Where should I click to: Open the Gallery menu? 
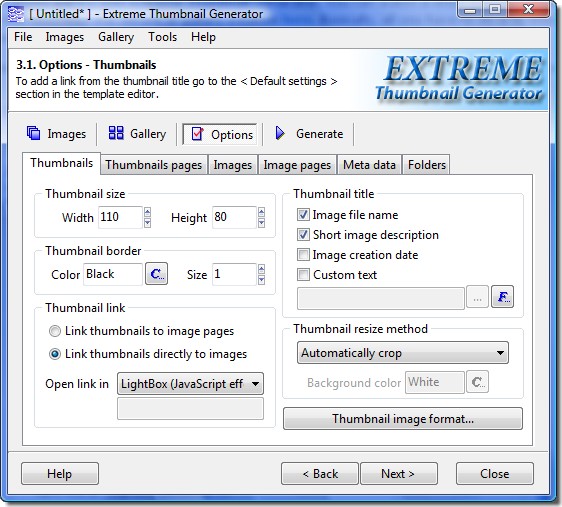point(116,37)
